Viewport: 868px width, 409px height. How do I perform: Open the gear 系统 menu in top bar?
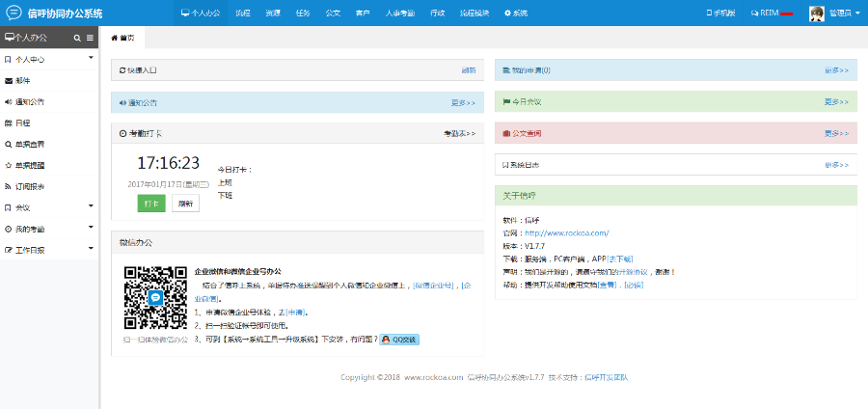click(516, 13)
